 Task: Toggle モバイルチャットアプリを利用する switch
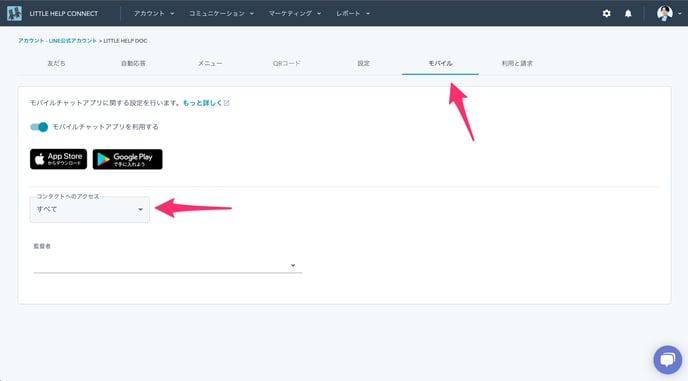pyautogui.click(x=39, y=127)
